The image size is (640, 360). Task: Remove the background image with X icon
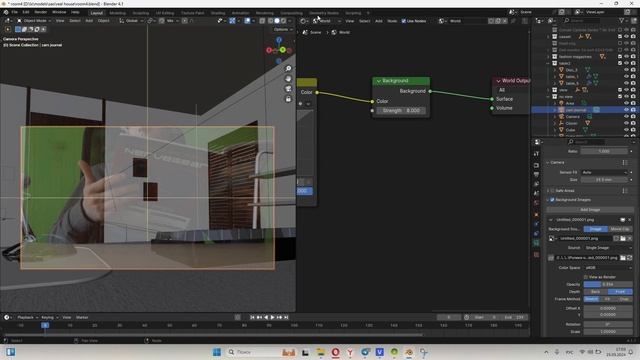coord(629,220)
